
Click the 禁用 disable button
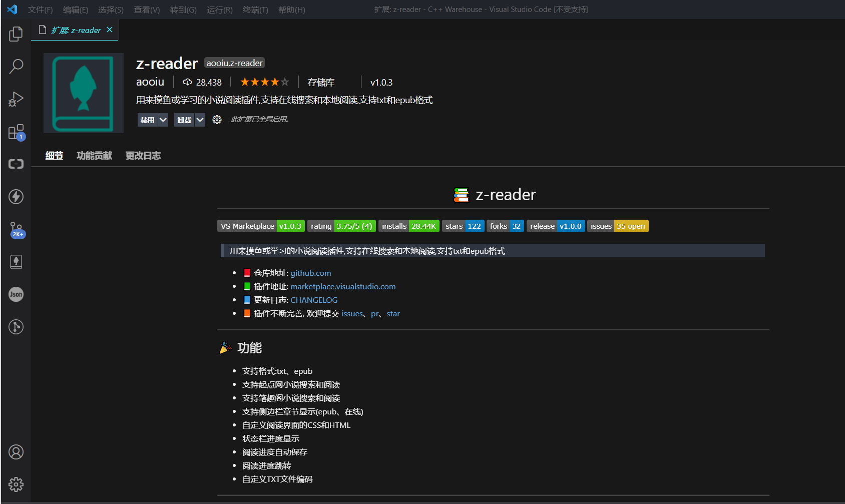(148, 120)
